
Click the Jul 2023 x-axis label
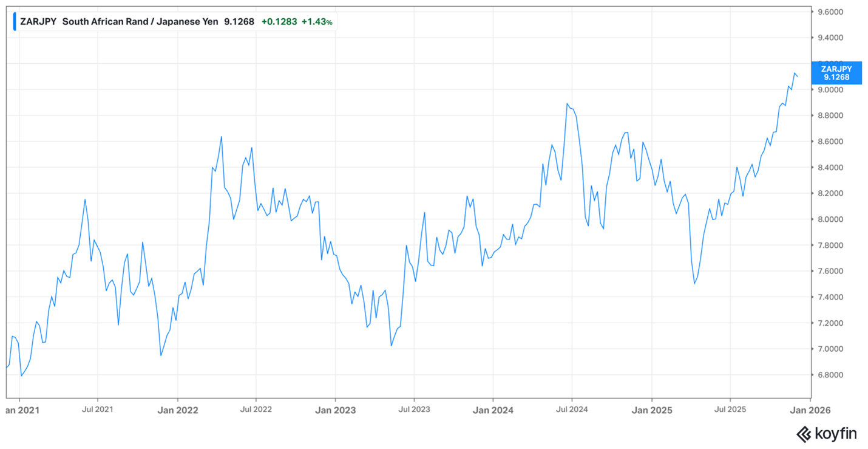pos(414,410)
